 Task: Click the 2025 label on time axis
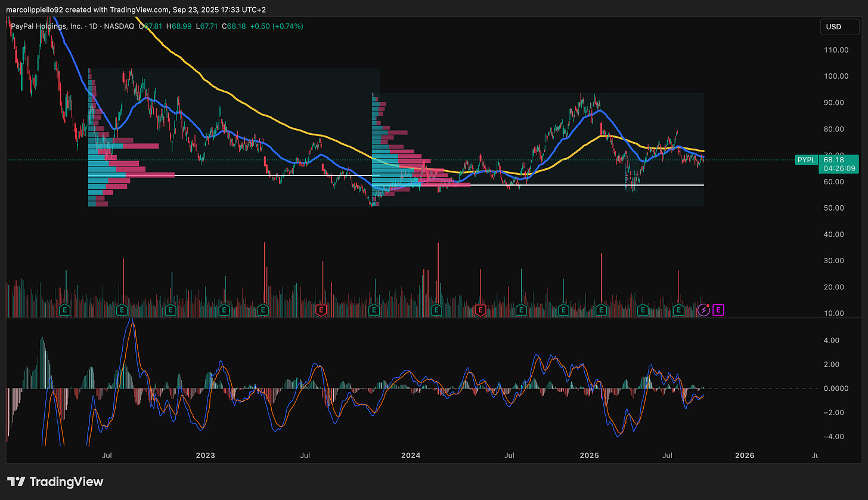[x=590, y=455]
